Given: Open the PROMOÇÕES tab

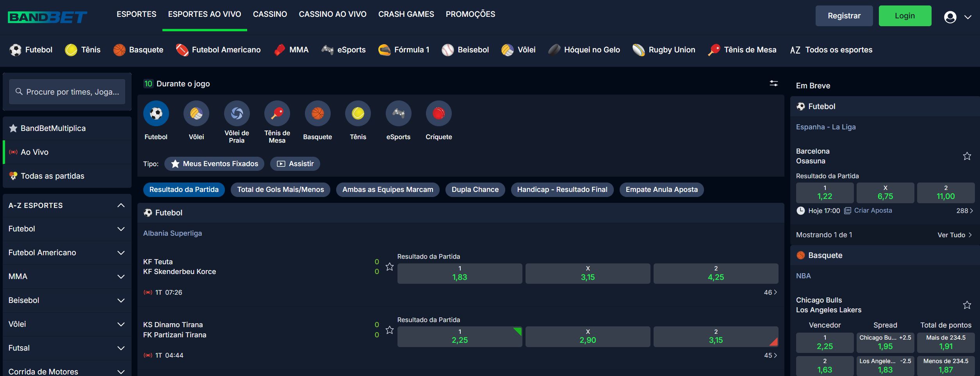Looking at the screenshot, I should [x=470, y=14].
